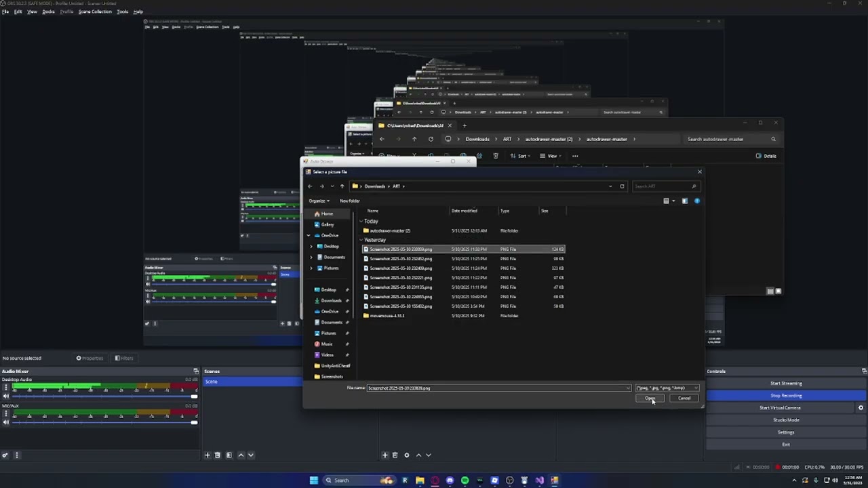Image resolution: width=868 pixels, height=488 pixels.
Task: Open change view dropdown in file dialog
Action: click(x=673, y=201)
